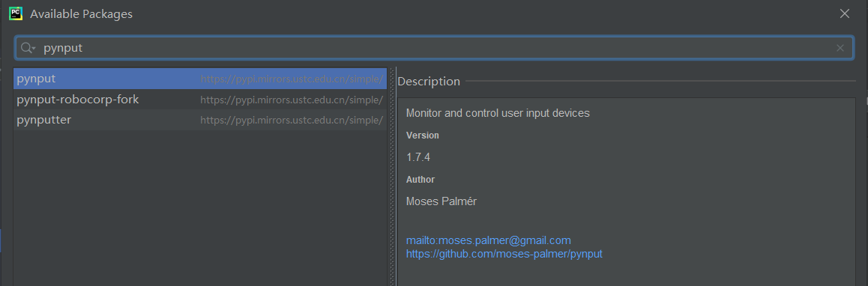Image resolution: width=868 pixels, height=286 pixels.
Task: Click the bold Version label
Action: click(x=422, y=135)
